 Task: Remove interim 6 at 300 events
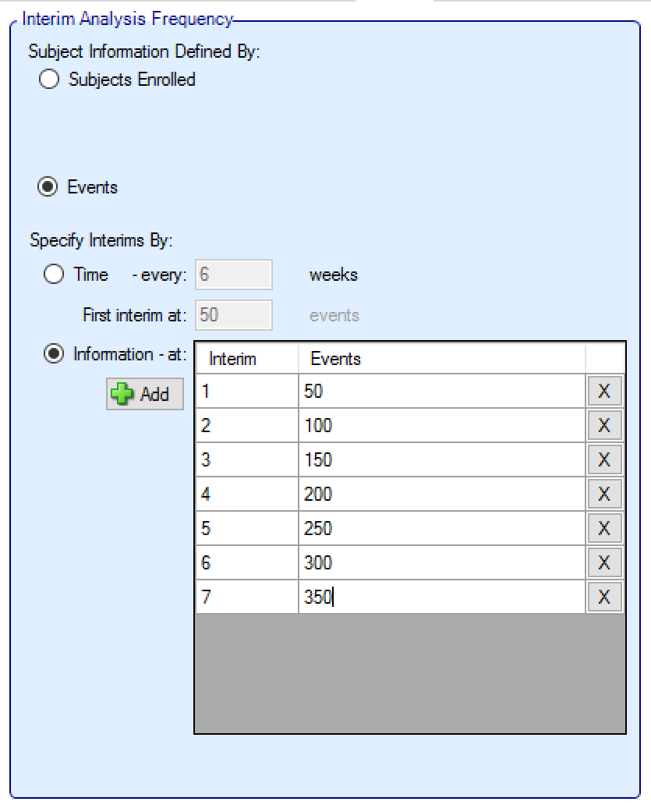coord(604,563)
